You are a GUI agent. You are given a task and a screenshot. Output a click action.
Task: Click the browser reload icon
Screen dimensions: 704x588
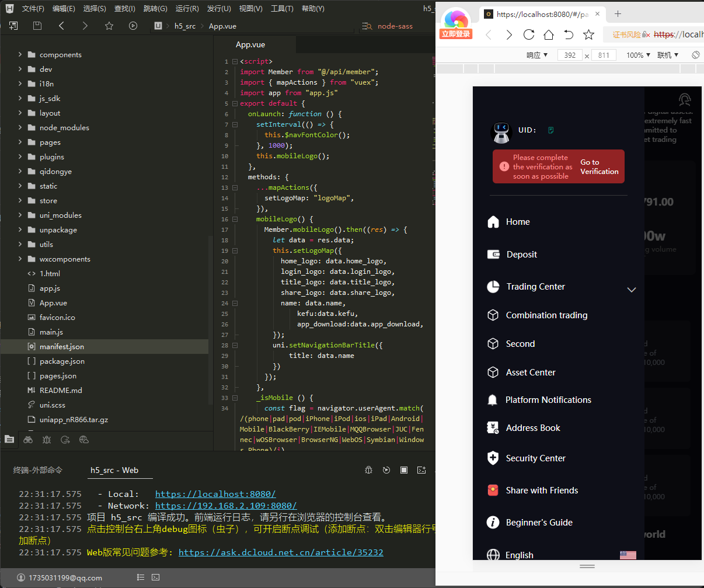pyautogui.click(x=529, y=35)
